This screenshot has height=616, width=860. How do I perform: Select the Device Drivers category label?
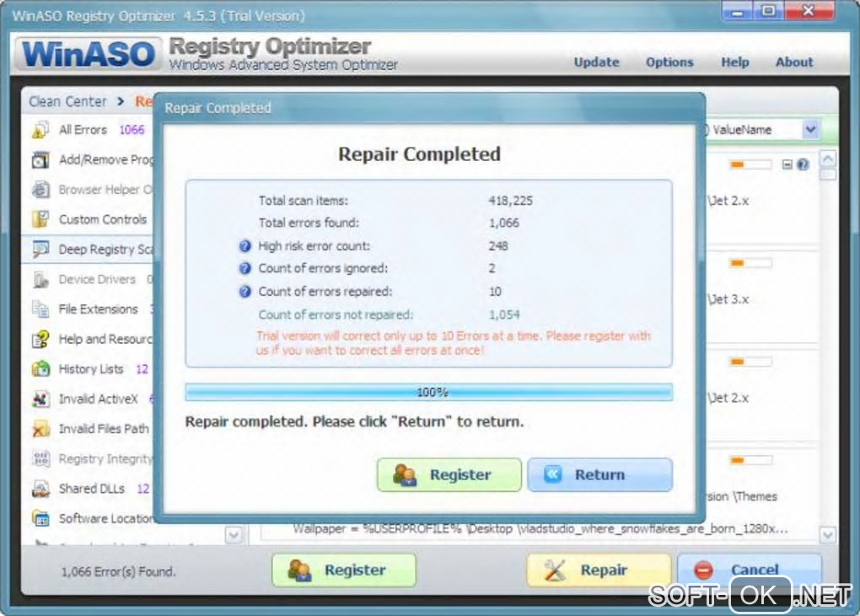click(97, 280)
